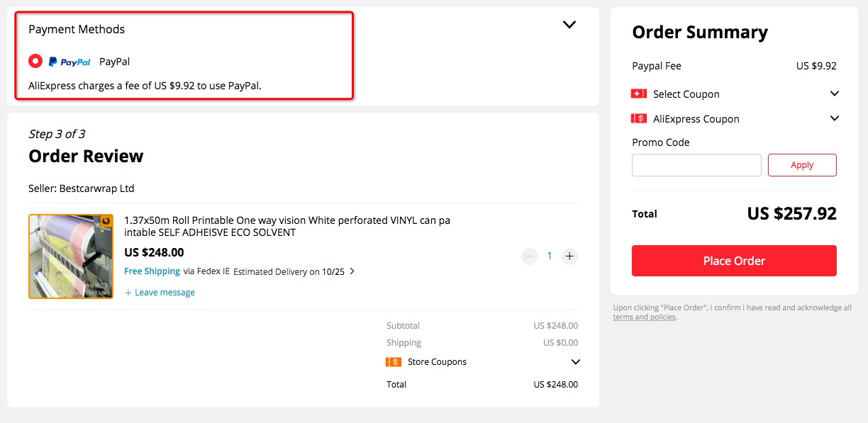
Task: Click the red Select Coupon icon
Action: coord(638,94)
